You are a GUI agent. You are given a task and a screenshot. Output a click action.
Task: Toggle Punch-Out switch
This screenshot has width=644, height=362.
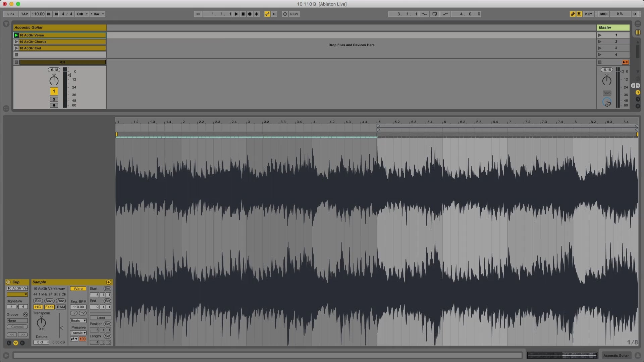tap(445, 14)
